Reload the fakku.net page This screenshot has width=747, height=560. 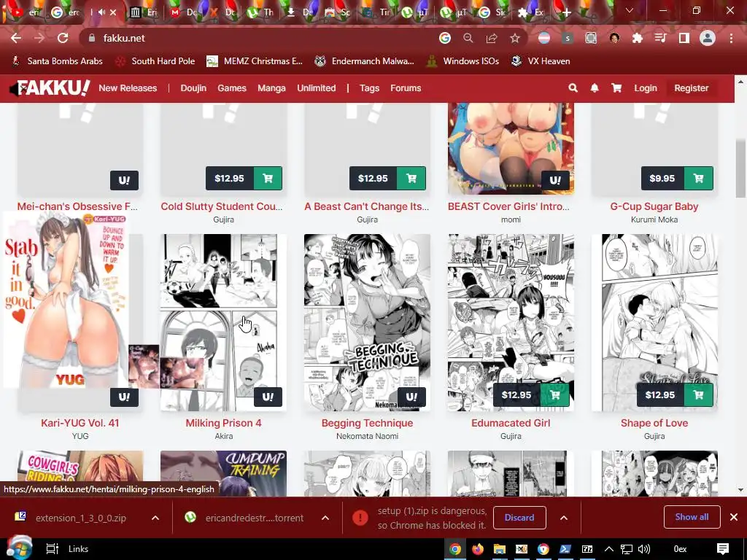pos(63,38)
